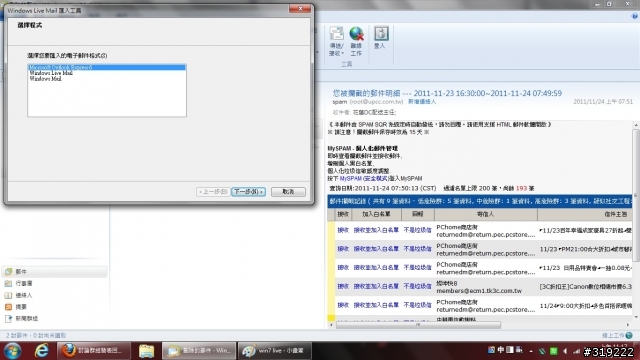This screenshot has width=640, height=360.
Task: Launch Internet Explorer from taskbar
Action: (x=42, y=351)
